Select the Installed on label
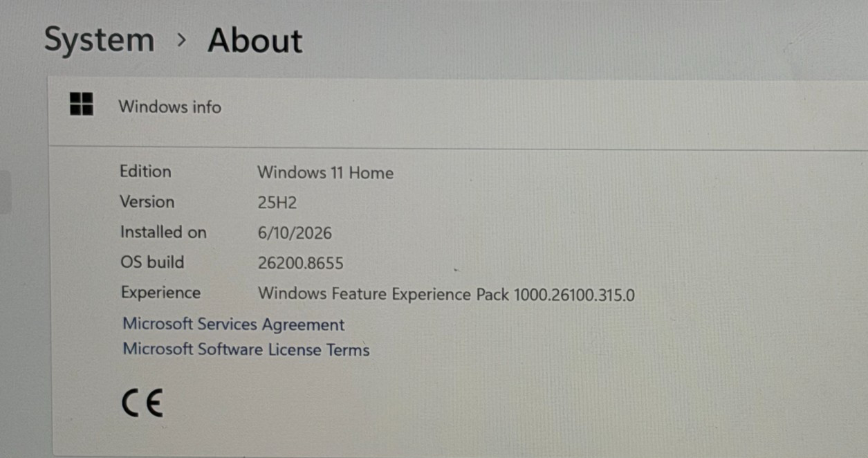 pos(163,232)
